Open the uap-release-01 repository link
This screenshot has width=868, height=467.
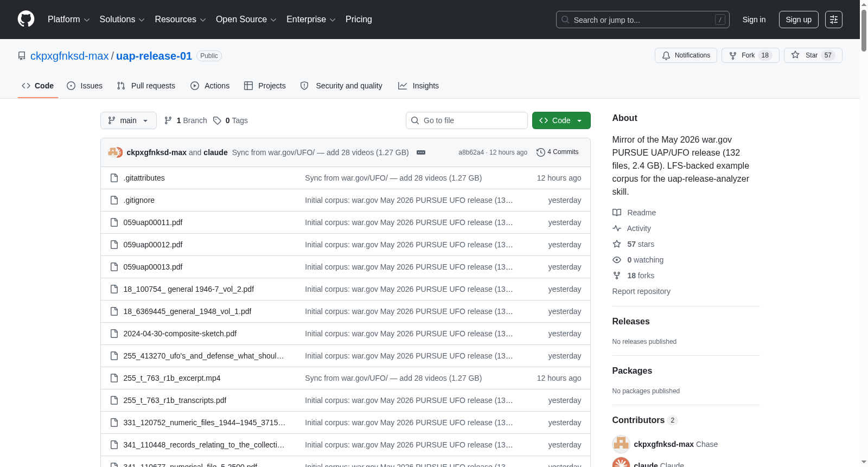click(154, 56)
